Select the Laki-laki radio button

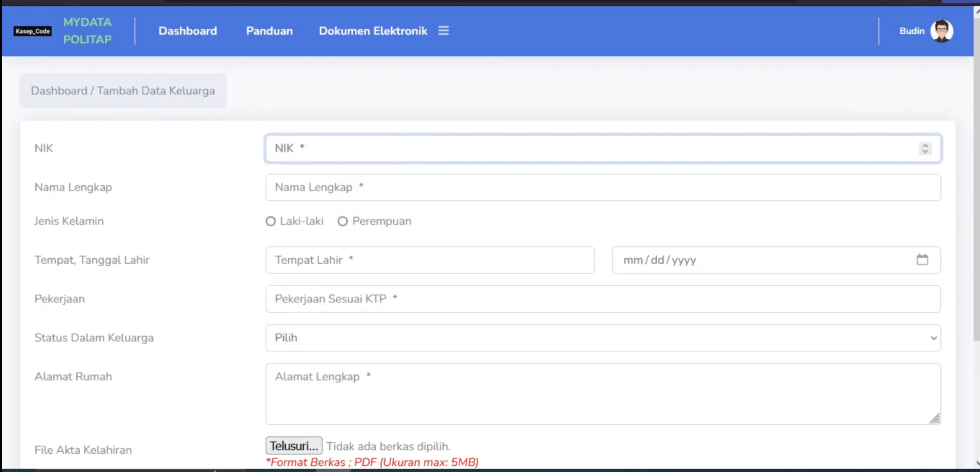click(271, 221)
